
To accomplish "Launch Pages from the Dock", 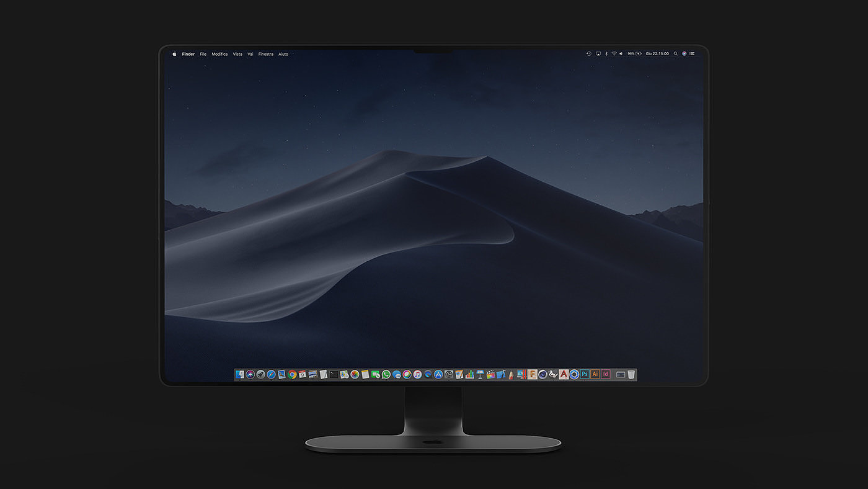I will [x=459, y=375].
